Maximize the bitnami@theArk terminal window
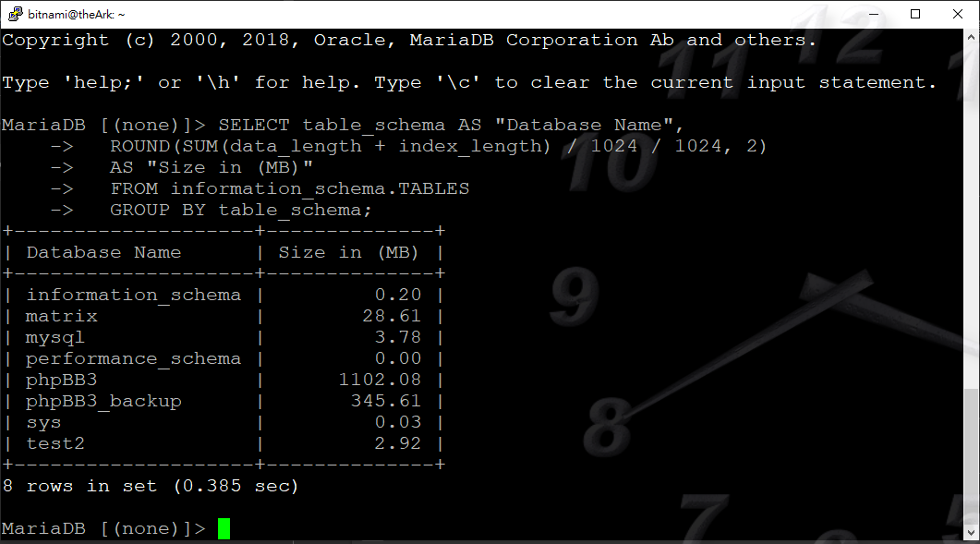This screenshot has width=980, height=544. 915,14
